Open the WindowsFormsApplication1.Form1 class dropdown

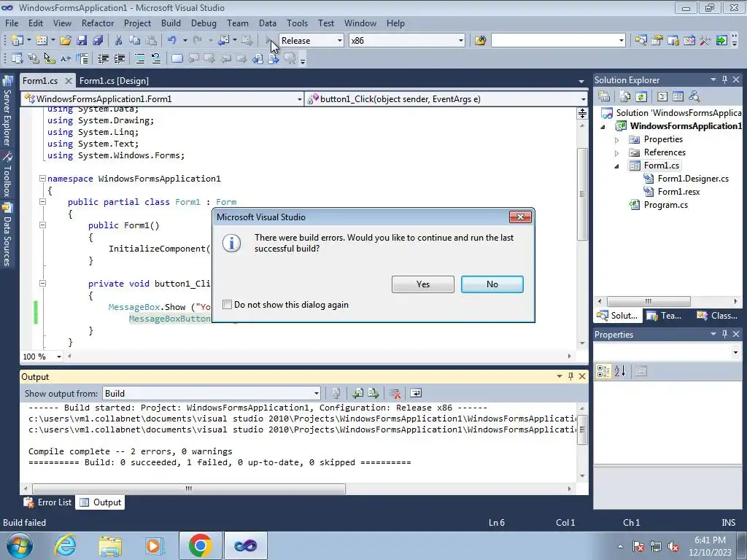pyautogui.click(x=299, y=99)
